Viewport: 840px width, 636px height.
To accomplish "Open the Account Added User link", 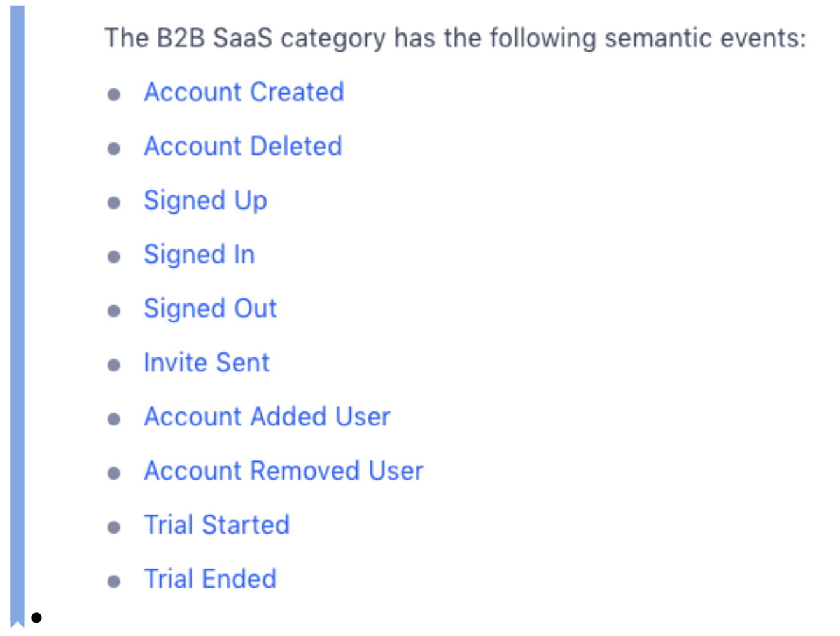I will [x=267, y=417].
